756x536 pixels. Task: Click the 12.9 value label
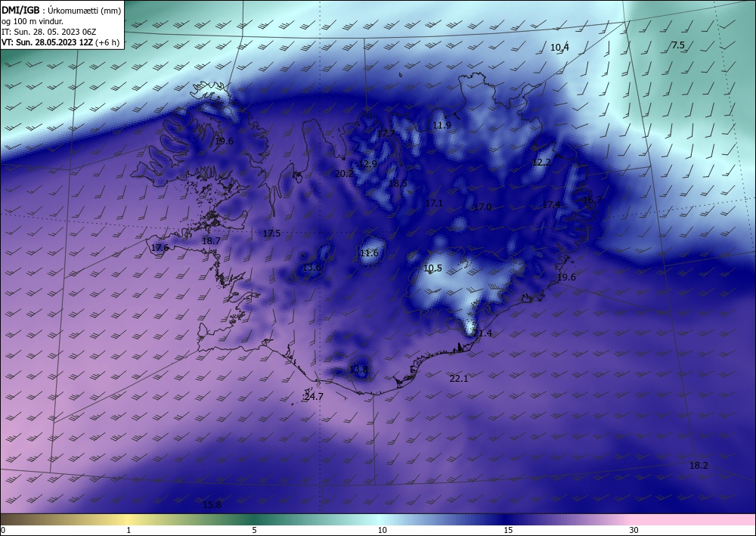367,164
